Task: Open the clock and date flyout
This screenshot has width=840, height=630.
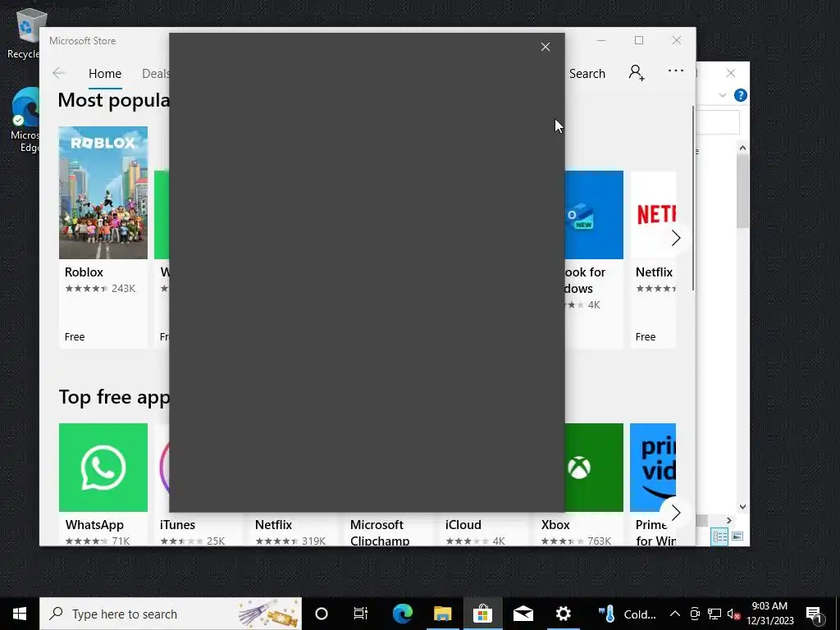Action: [x=769, y=614]
